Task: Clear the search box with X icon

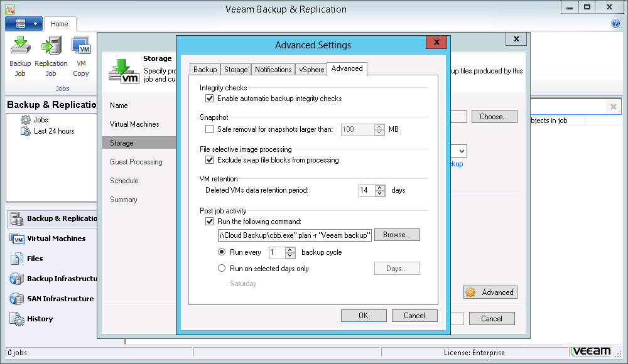Action: [613, 107]
